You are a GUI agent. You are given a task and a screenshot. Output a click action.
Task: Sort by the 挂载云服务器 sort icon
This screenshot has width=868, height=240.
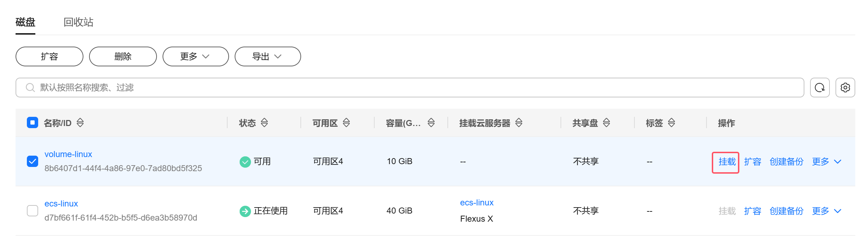519,122
